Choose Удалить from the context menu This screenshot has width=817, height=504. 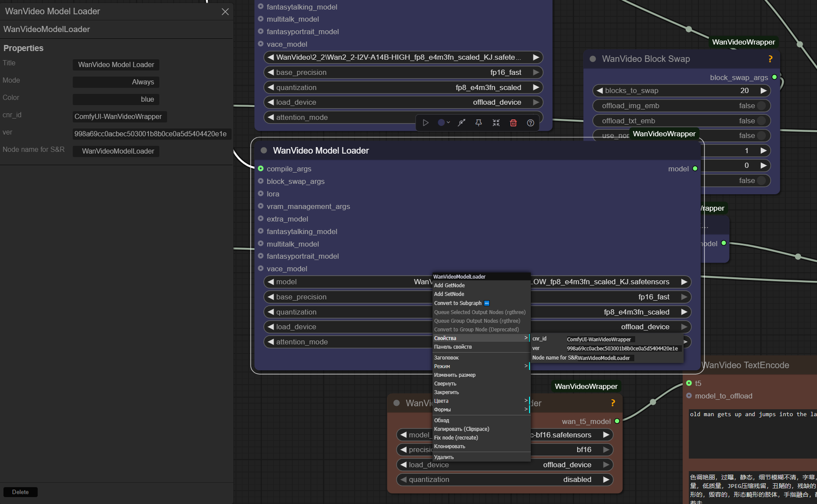pyautogui.click(x=481, y=457)
